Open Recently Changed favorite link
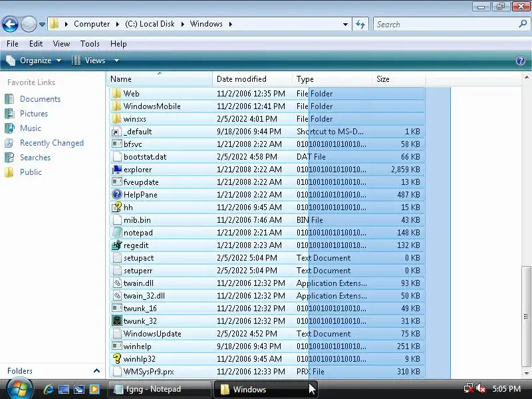 [52, 143]
